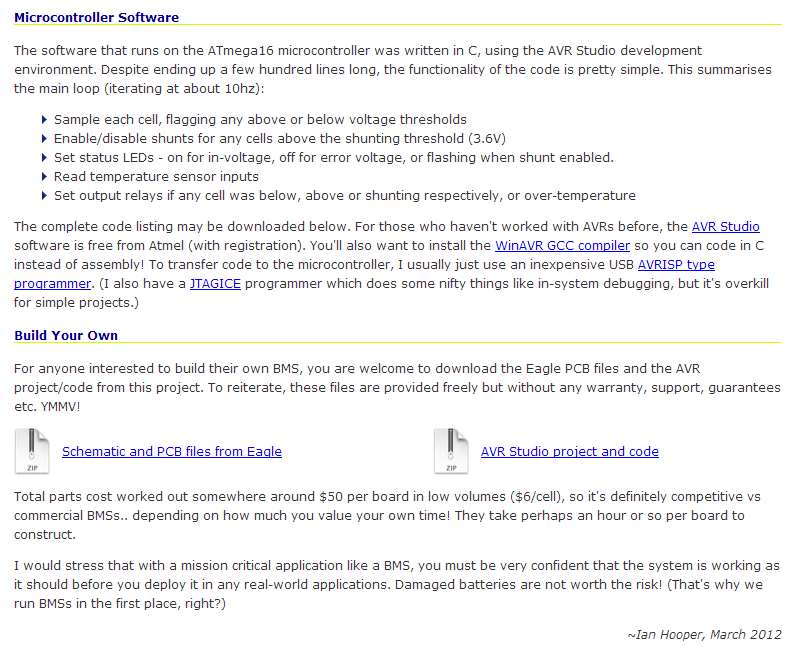792x655 pixels.
Task: Click the ZIP icon beside AVR Studio project
Action: click(451, 451)
